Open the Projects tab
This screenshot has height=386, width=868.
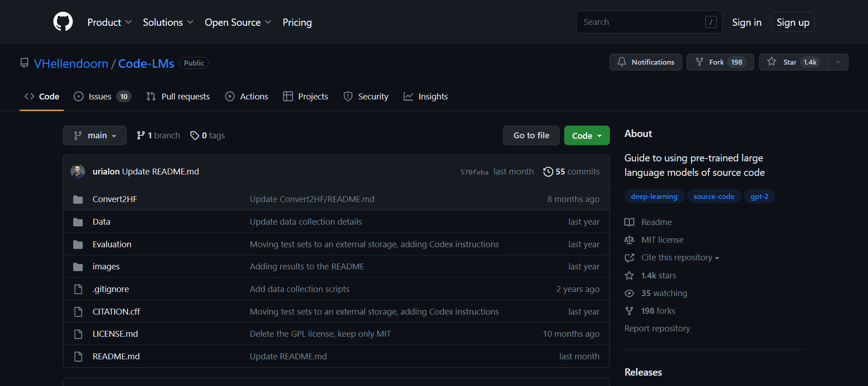[306, 96]
